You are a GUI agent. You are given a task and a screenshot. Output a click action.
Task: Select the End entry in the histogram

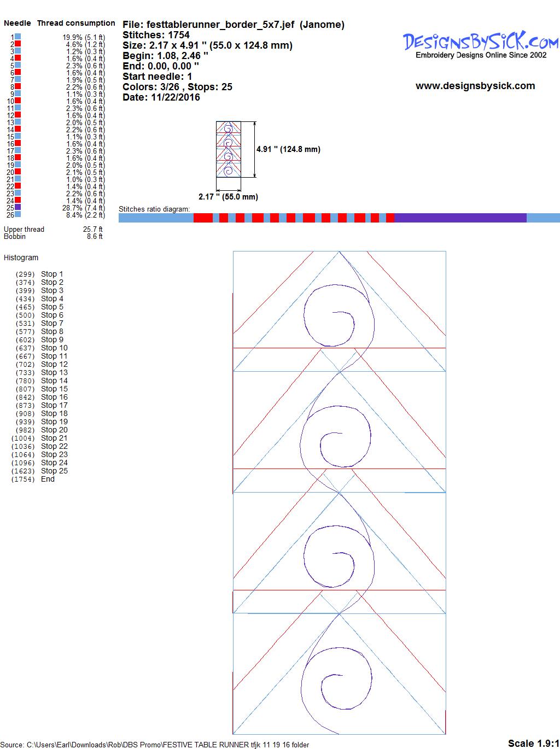48,479
